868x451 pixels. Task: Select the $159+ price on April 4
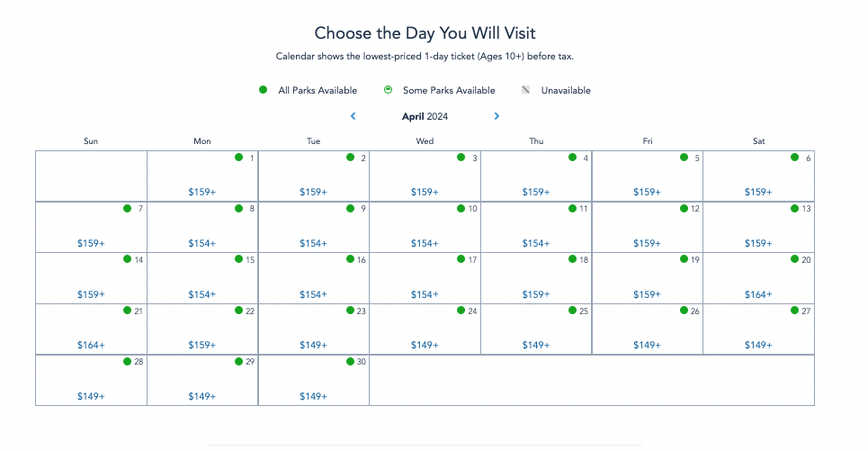click(x=536, y=192)
